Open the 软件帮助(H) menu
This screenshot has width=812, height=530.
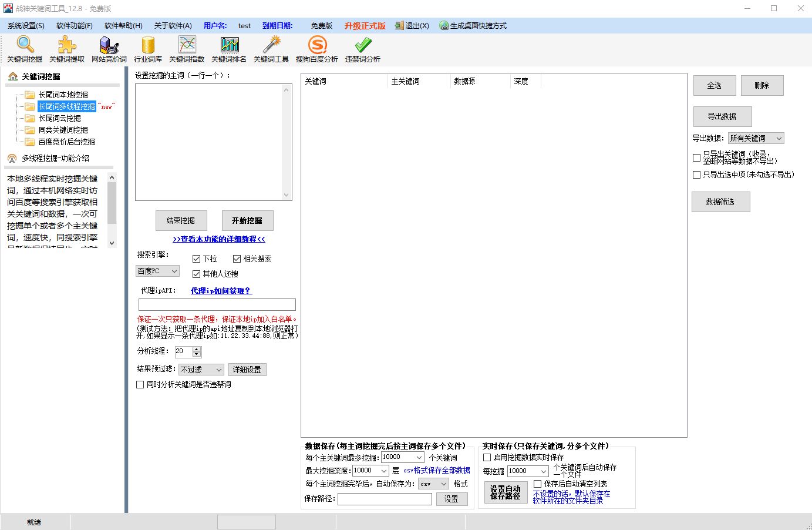(123, 26)
